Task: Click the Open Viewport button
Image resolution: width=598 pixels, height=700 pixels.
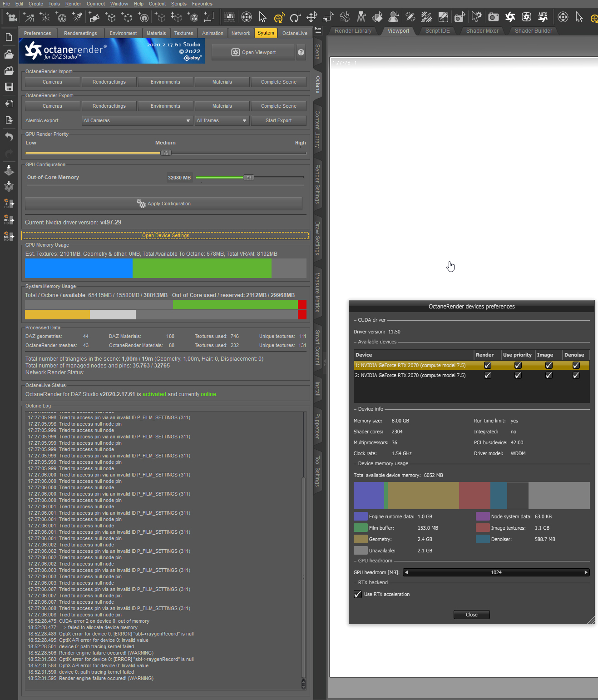Action: point(253,52)
